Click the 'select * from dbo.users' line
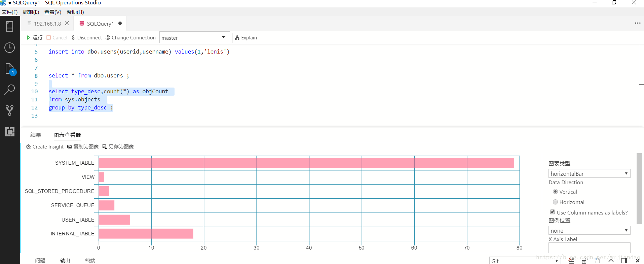This screenshot has width=644, height=264. [x=89, y=75]
